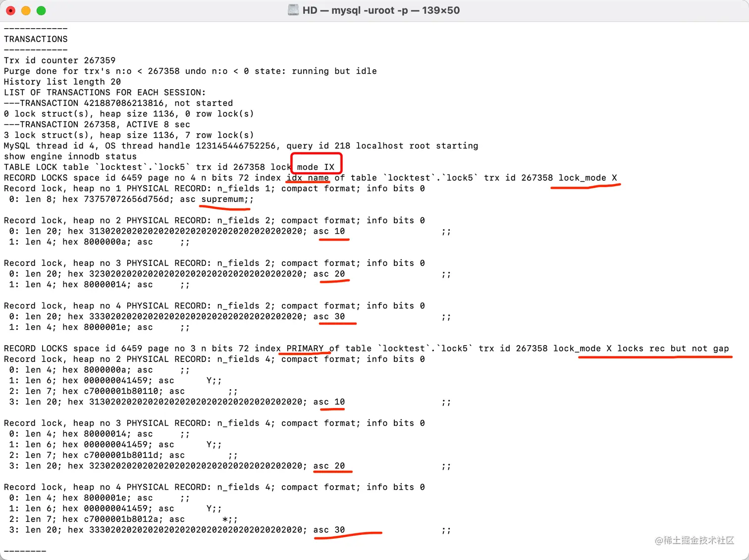This screenshot has height=560, width=749.
Task: Click the '0: len 4; hex 8000000a' line
Action: coord(99,370)
